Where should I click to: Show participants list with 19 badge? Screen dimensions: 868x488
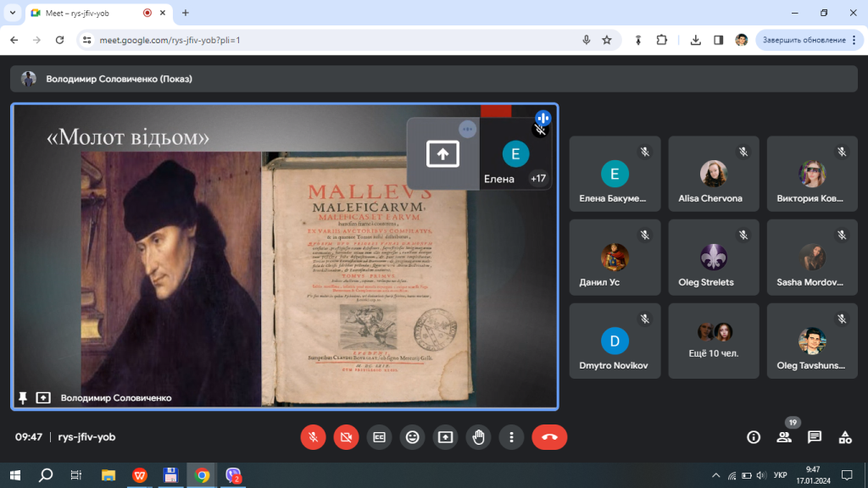coord(784,437)
